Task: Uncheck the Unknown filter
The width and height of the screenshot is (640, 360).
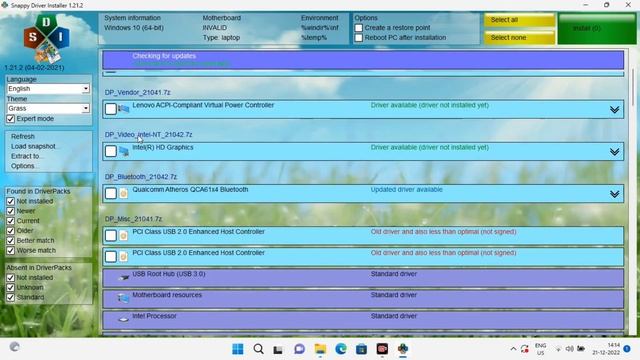Action: pos(11,287)
